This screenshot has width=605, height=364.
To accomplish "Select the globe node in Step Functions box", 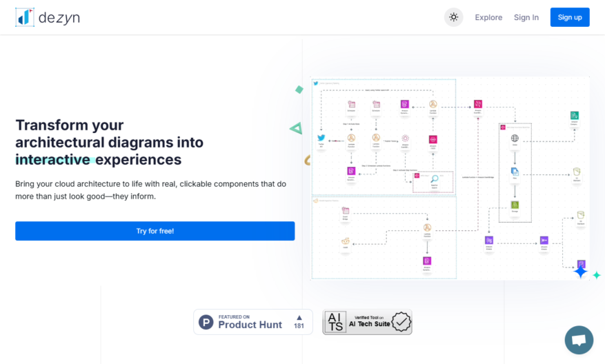I will [515, 138].
